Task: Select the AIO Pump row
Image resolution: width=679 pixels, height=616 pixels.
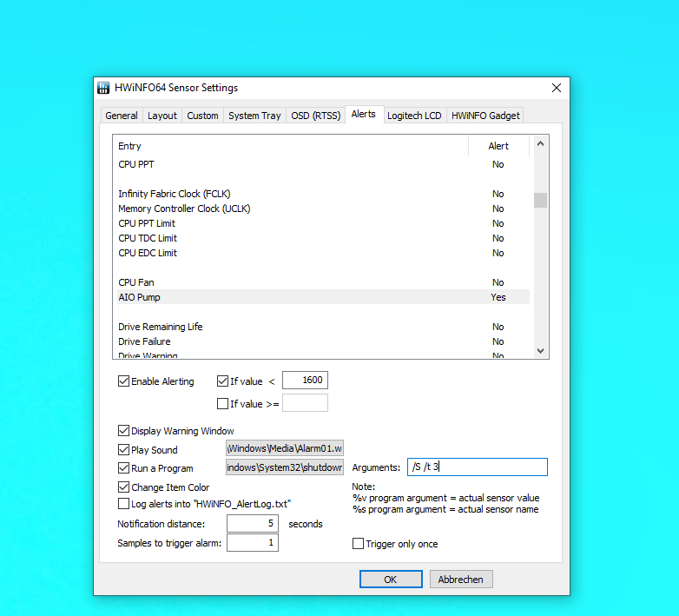Action: (x=323, y=297)
